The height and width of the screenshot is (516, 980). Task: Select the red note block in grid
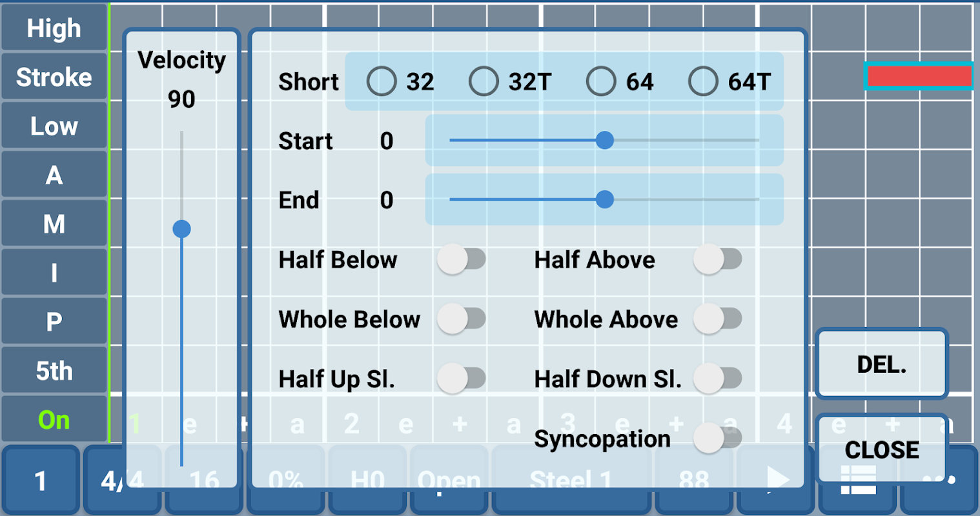[x=918, y=76]
